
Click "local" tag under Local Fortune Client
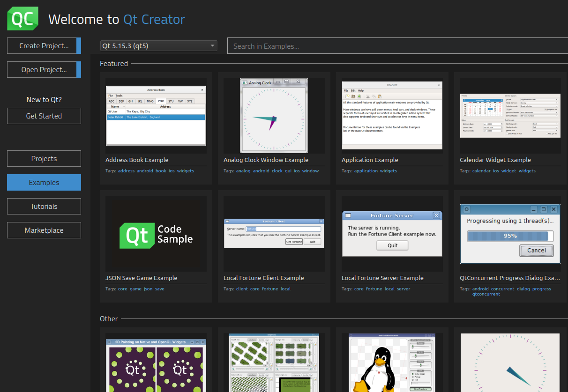tap(285, 289)
